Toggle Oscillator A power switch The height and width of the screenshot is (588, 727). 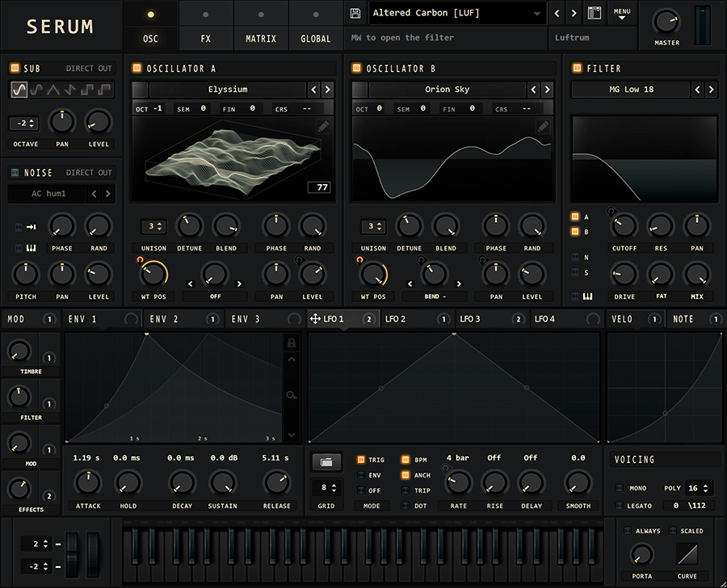137,68
